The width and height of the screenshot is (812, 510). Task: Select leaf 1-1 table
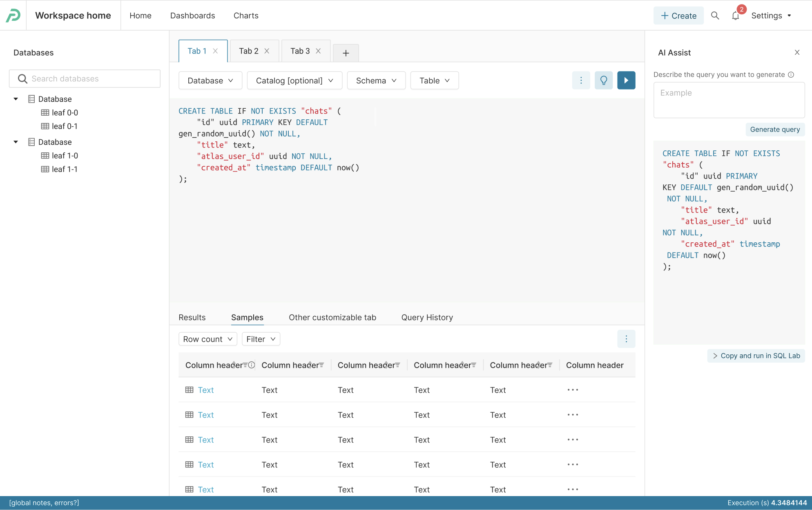pos(65,169)
